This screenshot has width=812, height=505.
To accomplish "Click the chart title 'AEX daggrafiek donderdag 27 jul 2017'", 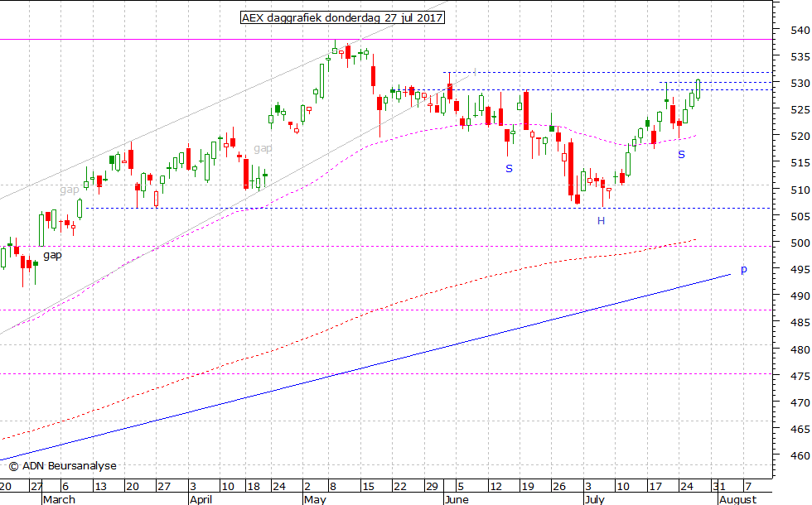I will click(342, 17).
